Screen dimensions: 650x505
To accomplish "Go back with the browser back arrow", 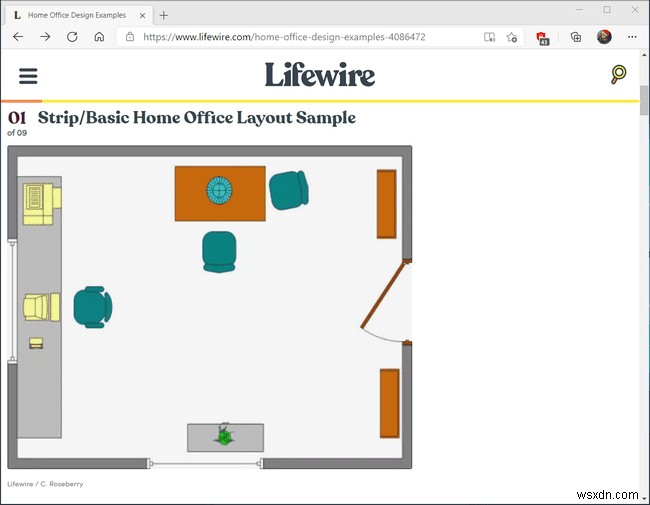I will [18, 37].
